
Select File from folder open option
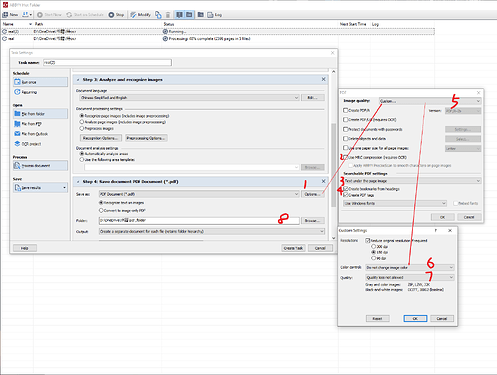click(40, 114)
